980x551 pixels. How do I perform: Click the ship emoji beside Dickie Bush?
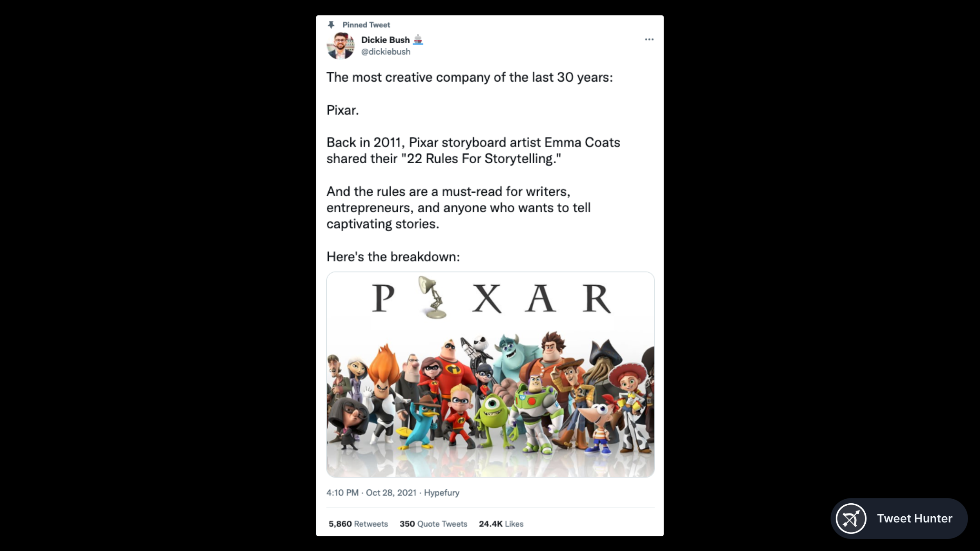(x=418, y=40)
